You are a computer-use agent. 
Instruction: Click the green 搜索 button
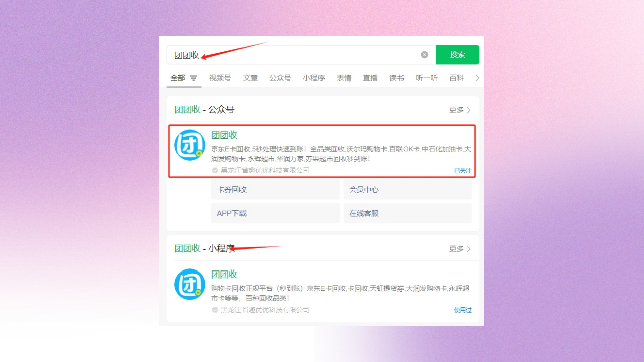point(457,55)
